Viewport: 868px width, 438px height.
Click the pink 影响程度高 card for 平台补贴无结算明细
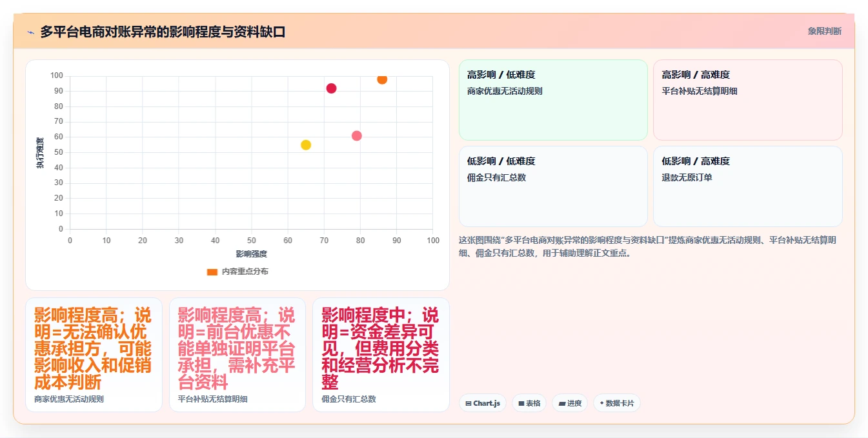pos(237,355)
